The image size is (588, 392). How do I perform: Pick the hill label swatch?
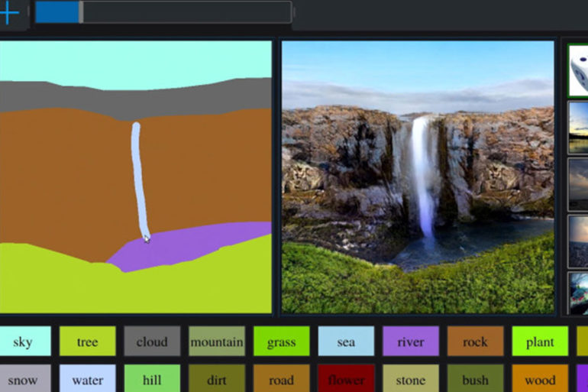152,378
